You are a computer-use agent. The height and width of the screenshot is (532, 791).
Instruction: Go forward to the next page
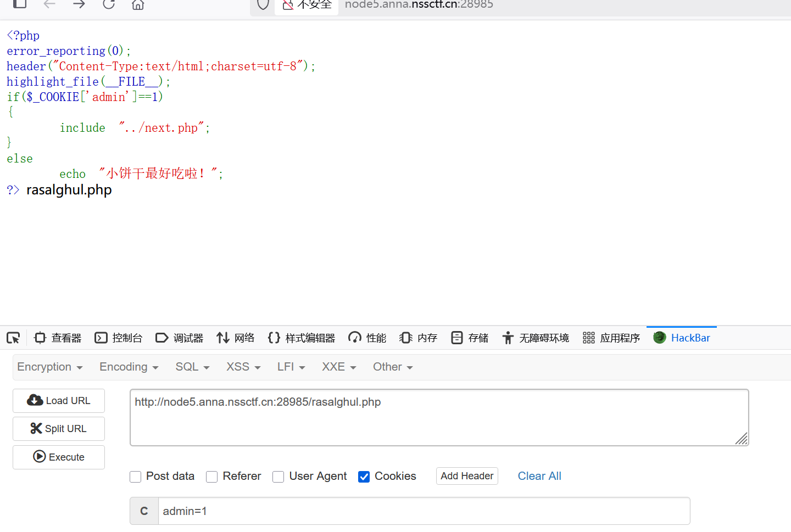[80, 4]
